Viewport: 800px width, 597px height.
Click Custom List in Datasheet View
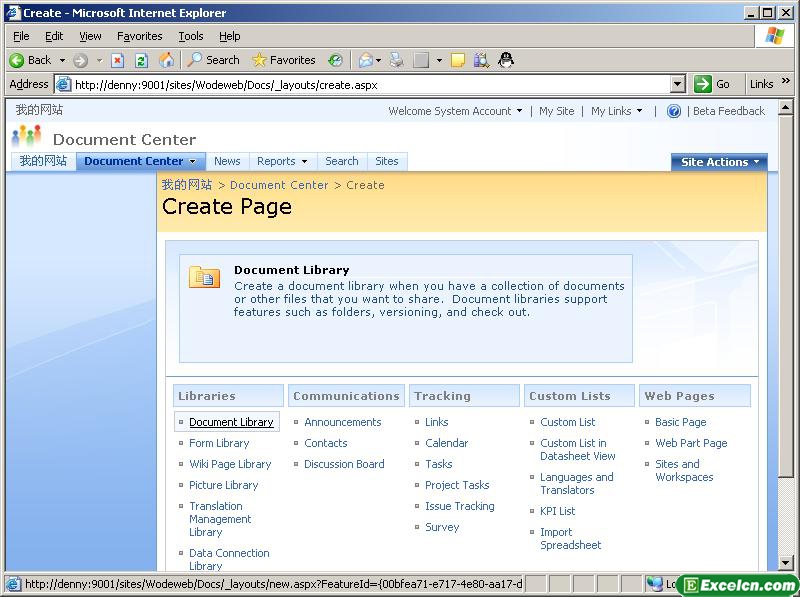(x=578, y=450)
